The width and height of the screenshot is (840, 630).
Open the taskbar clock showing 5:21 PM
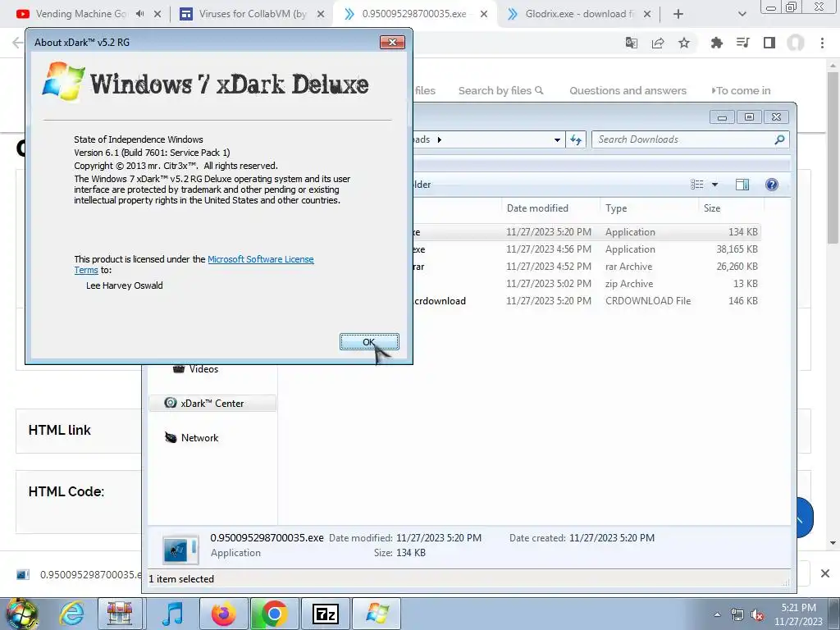click(x=798, y=614)
